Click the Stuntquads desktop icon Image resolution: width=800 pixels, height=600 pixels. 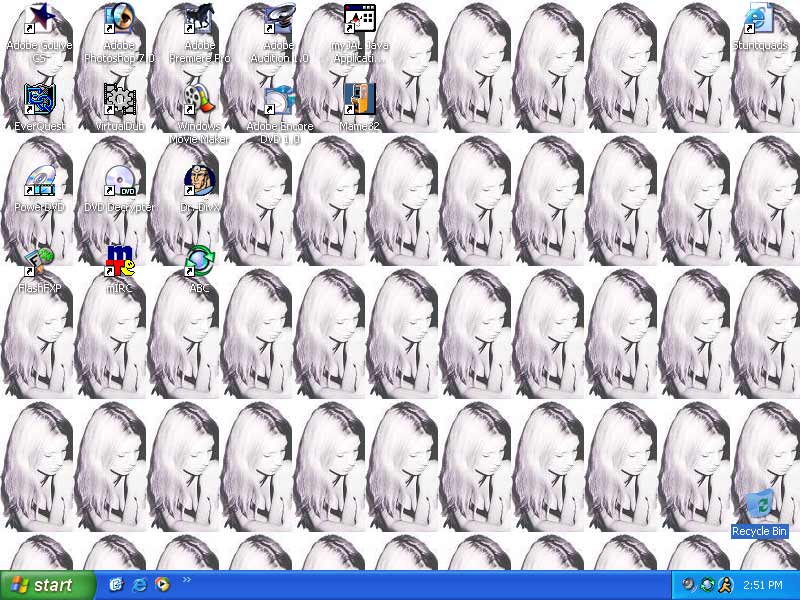[x=759, y=19]
